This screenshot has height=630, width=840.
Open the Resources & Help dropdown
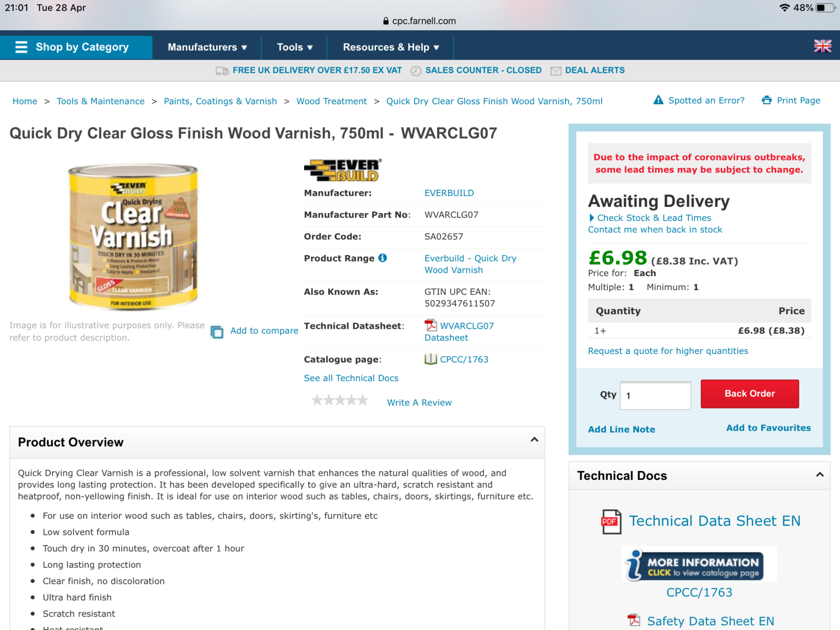(391, 47)
